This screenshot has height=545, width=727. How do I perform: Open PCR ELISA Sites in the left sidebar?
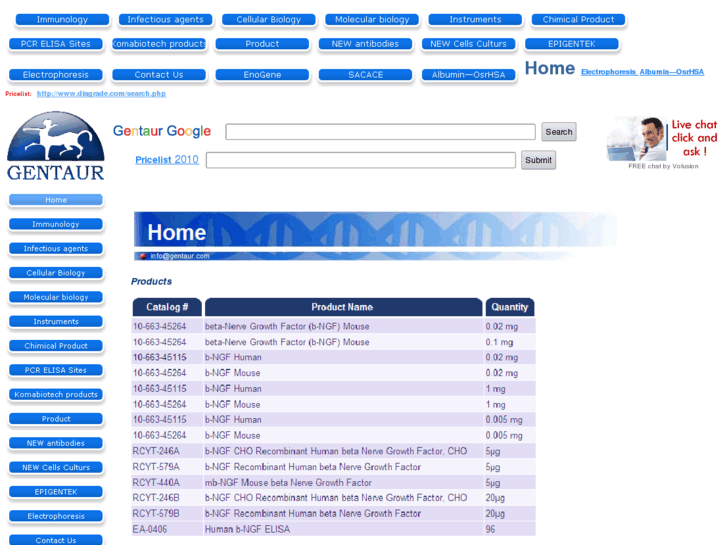(x=56, y=370)
